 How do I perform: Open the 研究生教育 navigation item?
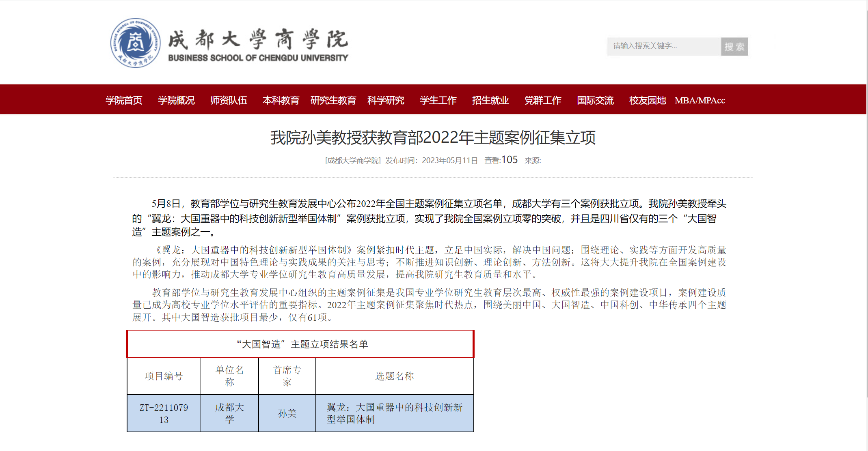tap(333, 100)
